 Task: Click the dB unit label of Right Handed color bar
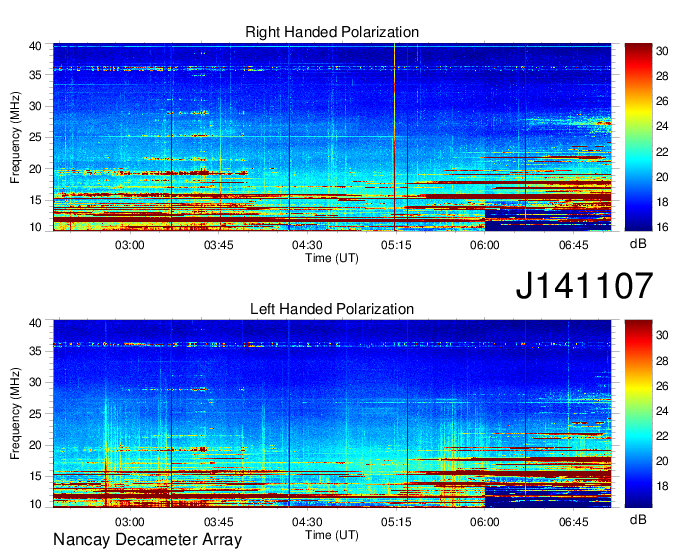pyautogui.click(x=638, y=244)
